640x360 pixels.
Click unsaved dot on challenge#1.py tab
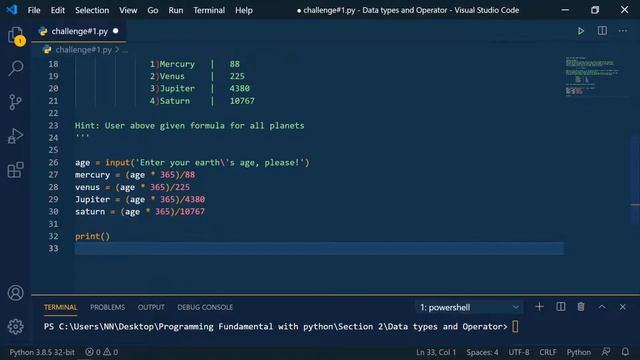[116, 31]
